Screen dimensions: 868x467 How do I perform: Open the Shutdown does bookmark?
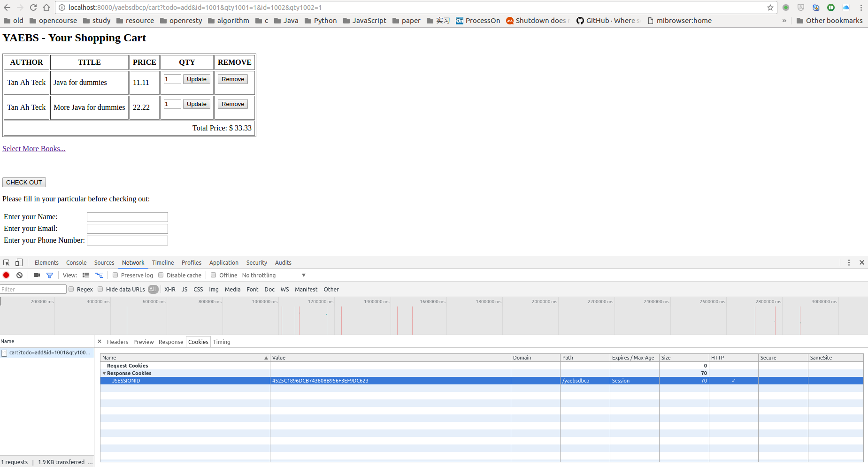538,21
